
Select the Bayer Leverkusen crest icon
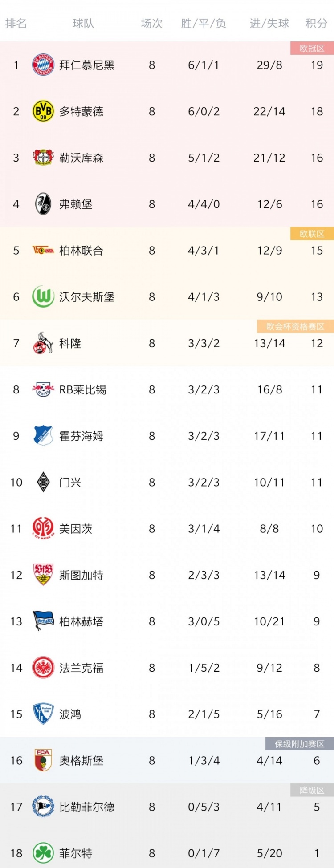[x=43, y=158]
